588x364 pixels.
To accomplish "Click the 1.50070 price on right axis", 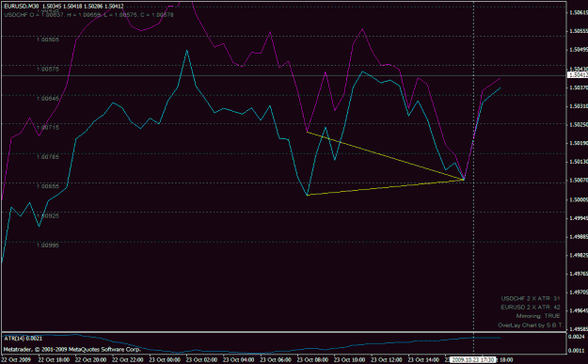I will click(x=579, y=181).
